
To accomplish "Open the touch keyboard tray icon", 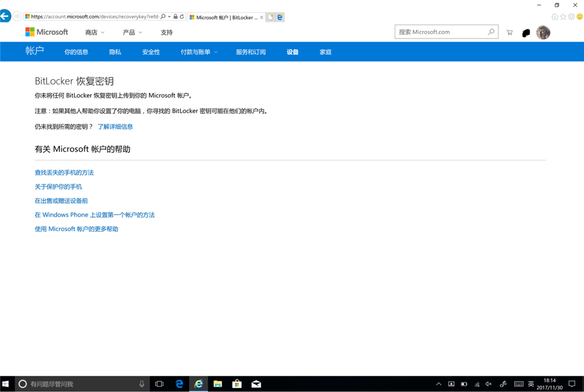I will coord(518,384).
